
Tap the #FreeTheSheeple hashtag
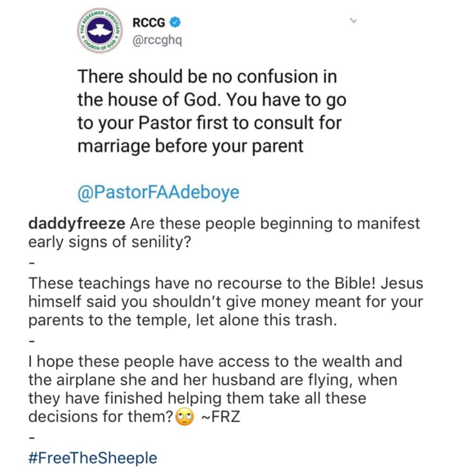click(92, 458)
